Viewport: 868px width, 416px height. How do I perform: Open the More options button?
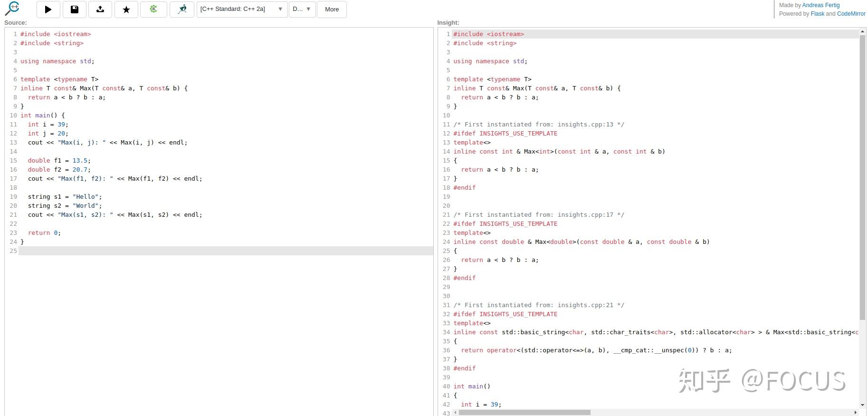332,9
